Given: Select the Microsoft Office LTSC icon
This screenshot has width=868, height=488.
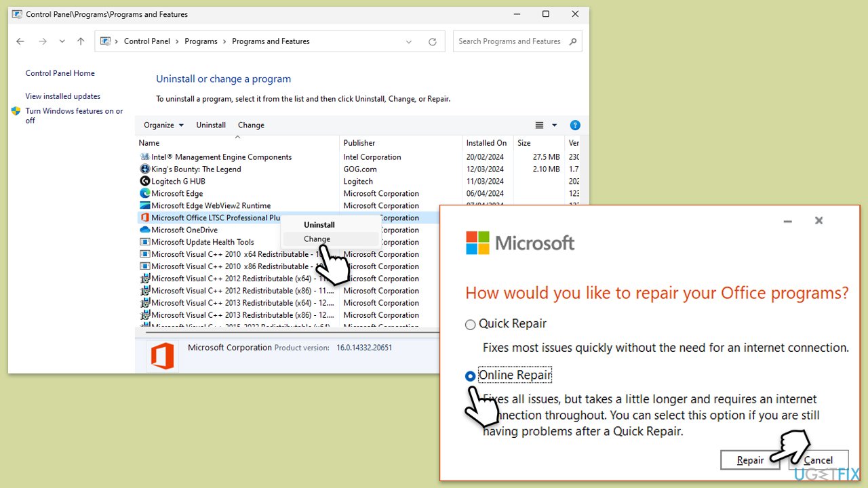Looking at the screenshot, I should [144, 218].
